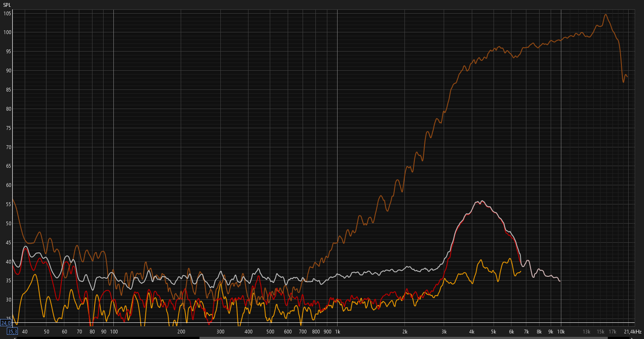644x339 pixels.
Task: Click the scrollbar left arrow
Action: tap(14, 338)
